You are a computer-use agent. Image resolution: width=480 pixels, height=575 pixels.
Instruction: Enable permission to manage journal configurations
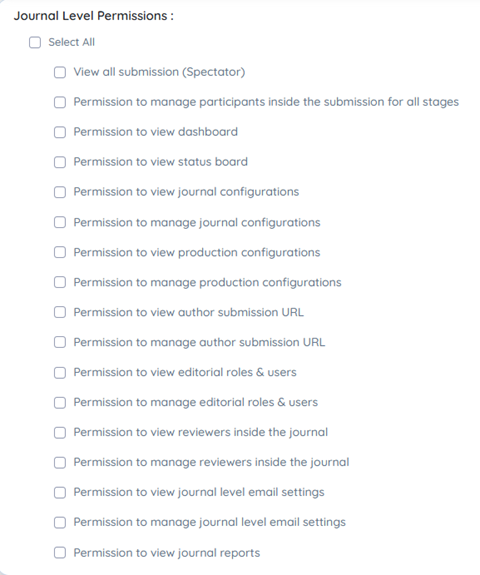click(x=60, y=222)
